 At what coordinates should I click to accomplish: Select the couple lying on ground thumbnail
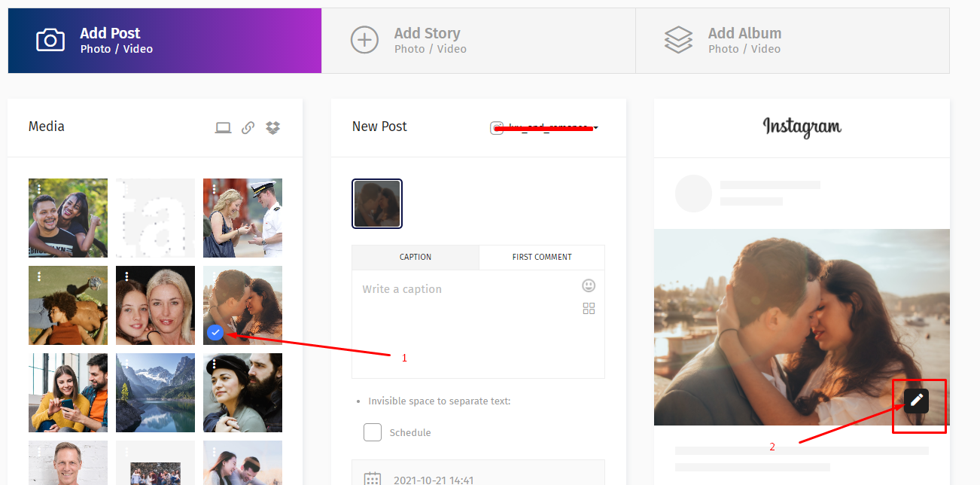[68, 305]
